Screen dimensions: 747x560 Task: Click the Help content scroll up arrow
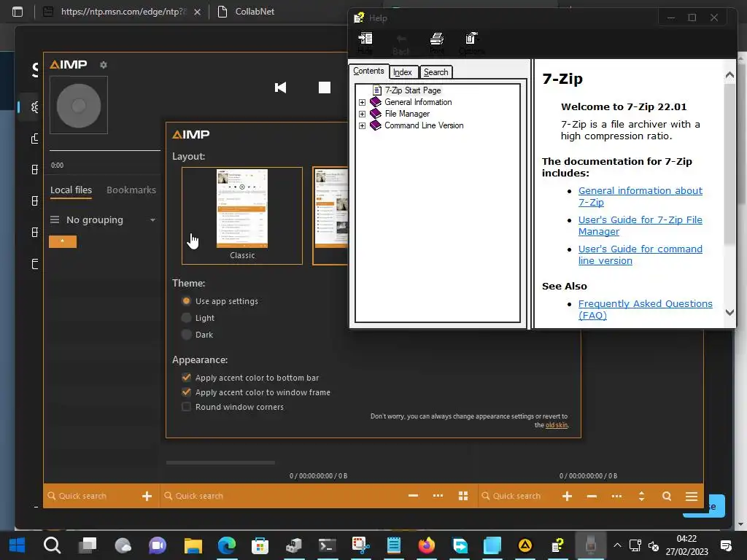(x=729, y=75)
